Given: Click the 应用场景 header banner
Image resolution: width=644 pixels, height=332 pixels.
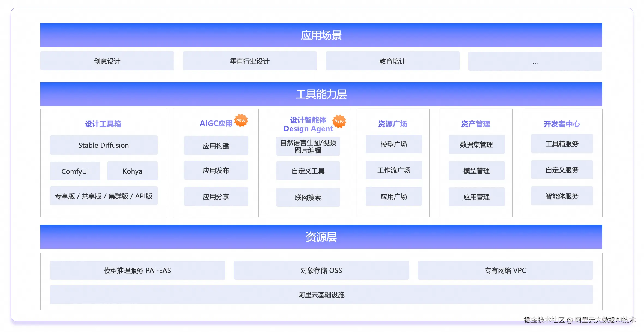Looking at the screenshot, I should [x=321, y=35].
